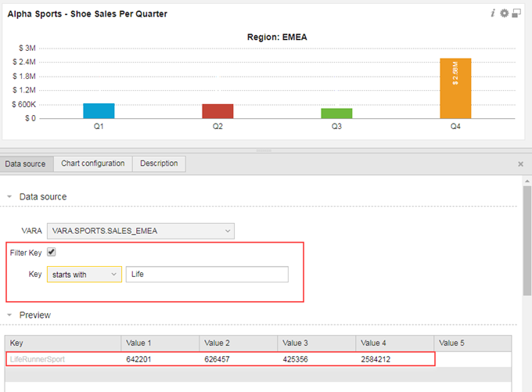Click the widget maximize/pop-out icon
The image size is (532, 392).
(516, 13)
